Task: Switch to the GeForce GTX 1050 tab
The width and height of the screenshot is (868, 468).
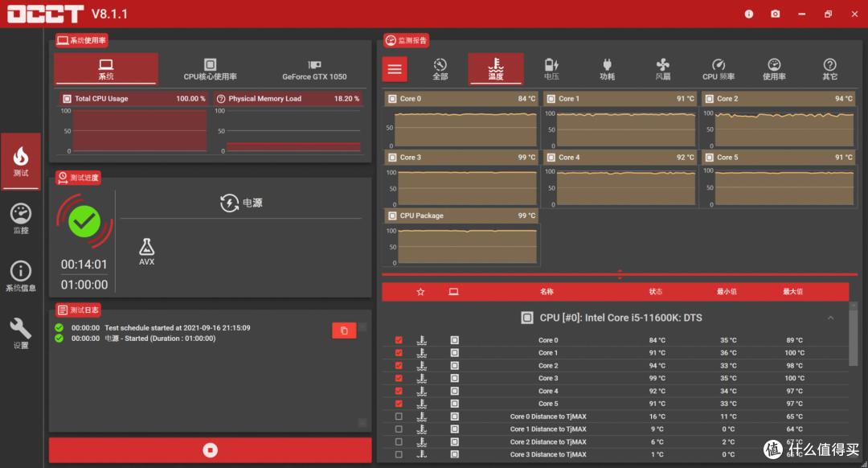Action: pyautogui.click(x=314, y=69)
